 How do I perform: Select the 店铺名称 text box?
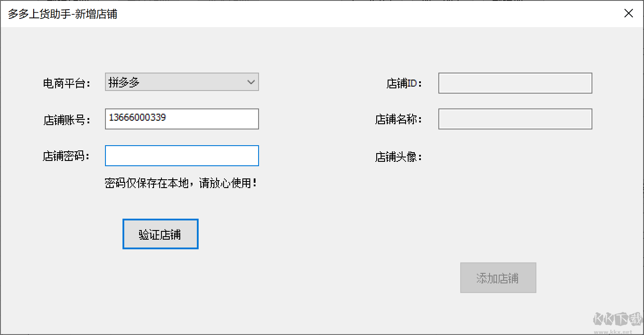pos(515,119)
